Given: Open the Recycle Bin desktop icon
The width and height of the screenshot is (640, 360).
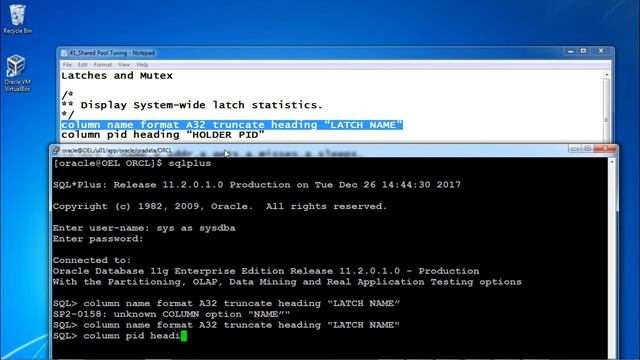Looking at the screenshot, I should click(17, 19).
